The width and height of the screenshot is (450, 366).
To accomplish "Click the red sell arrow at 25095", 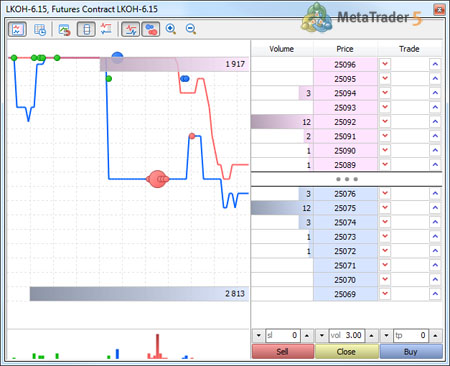I will point(385,78).
